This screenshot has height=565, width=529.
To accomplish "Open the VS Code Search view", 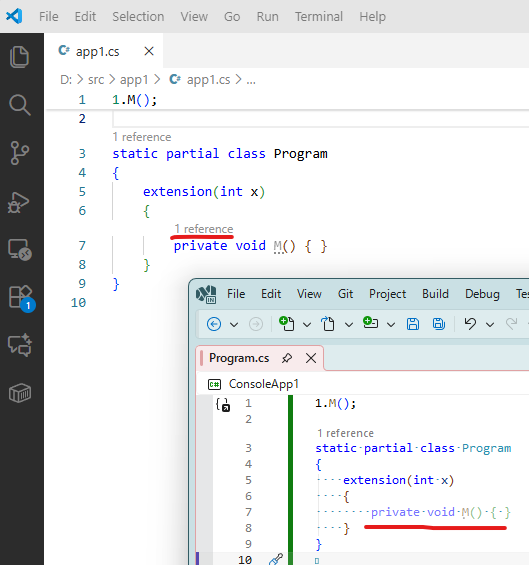I will pyautogui.click(x=19, y=105).
